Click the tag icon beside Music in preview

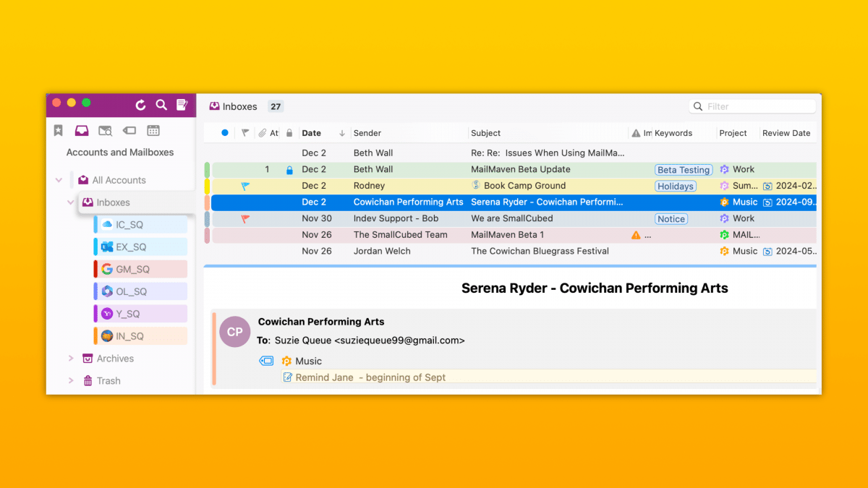tap(266, 361)
